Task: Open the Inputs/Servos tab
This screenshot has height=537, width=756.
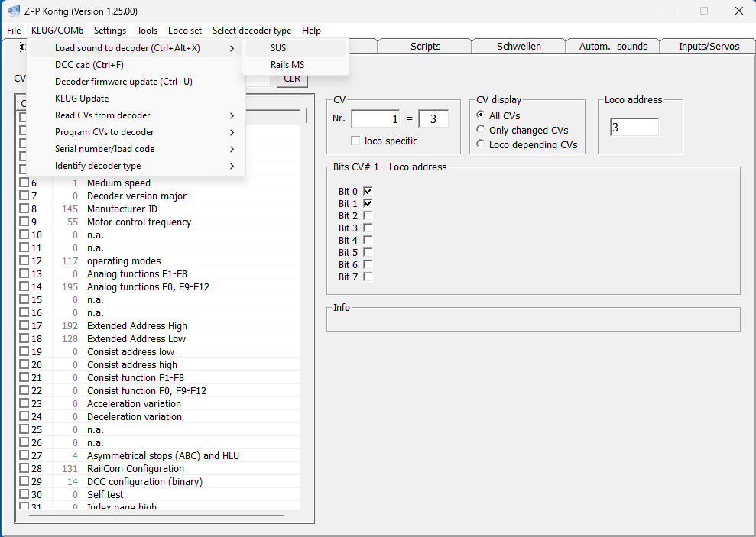Action: pyautogui.click(x=709, y=47)
